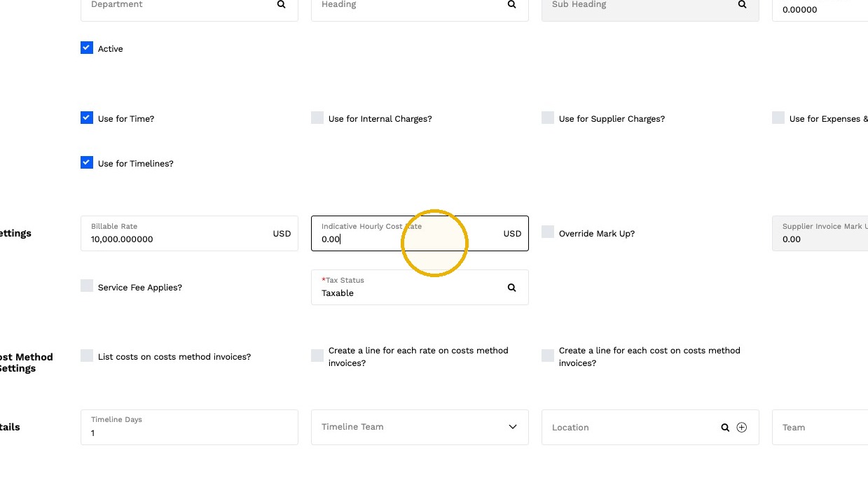Viewport: 868px width, 485px height.
Task: Click the Location input field
Action: click(650, 427)
